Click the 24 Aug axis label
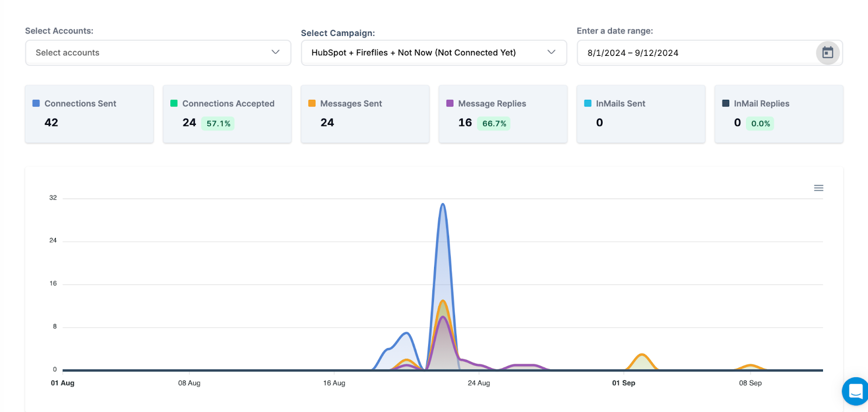The width and height of the screenshot is (868, 412). (479, 383)
